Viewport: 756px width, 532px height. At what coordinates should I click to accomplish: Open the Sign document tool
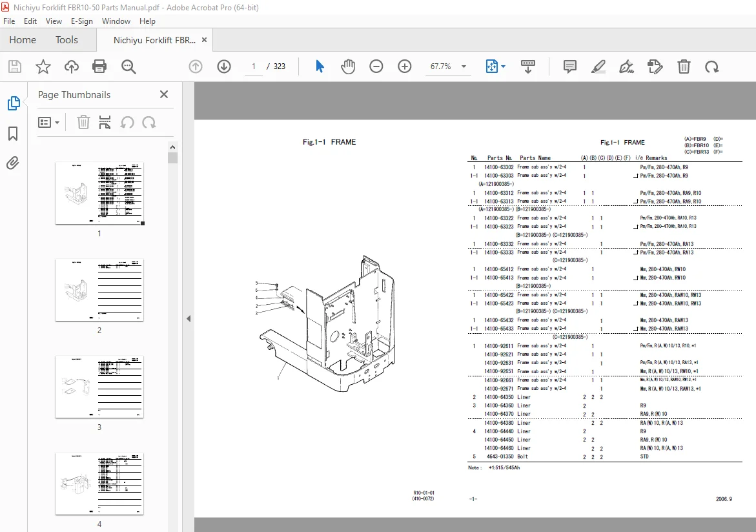coord(626,66)
